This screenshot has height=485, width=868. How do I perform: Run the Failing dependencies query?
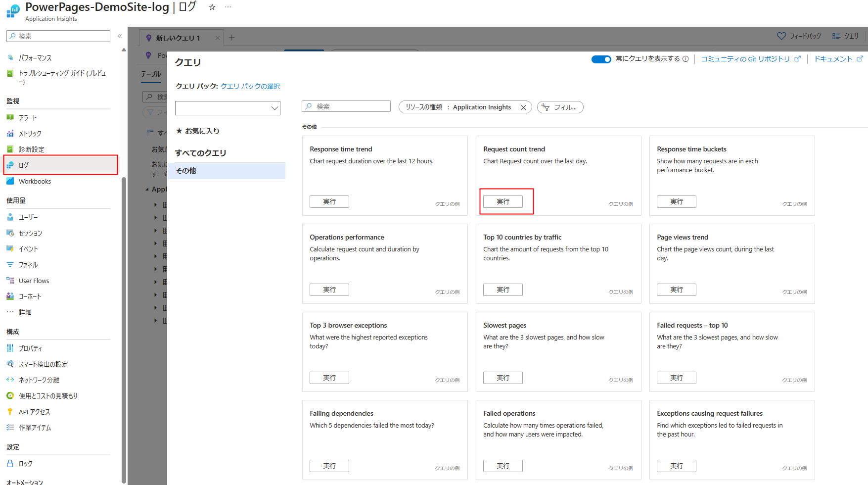point(329,466)
